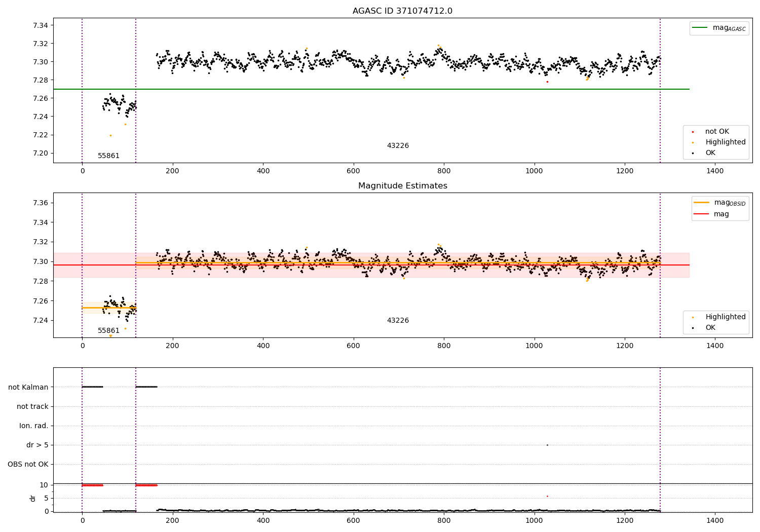Click the orange mag OBSID legend entry
The height and width of the screenshot is (532, 760).
(x=719, y=203)
